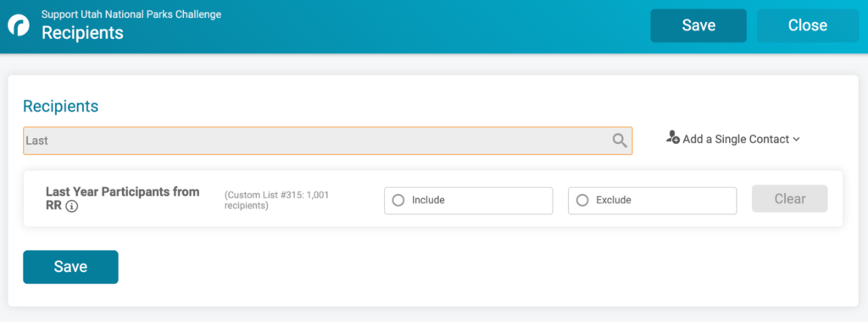868x322 pixels.
Task: Close the Recipients panel via Close button
Action: (808, 25)
